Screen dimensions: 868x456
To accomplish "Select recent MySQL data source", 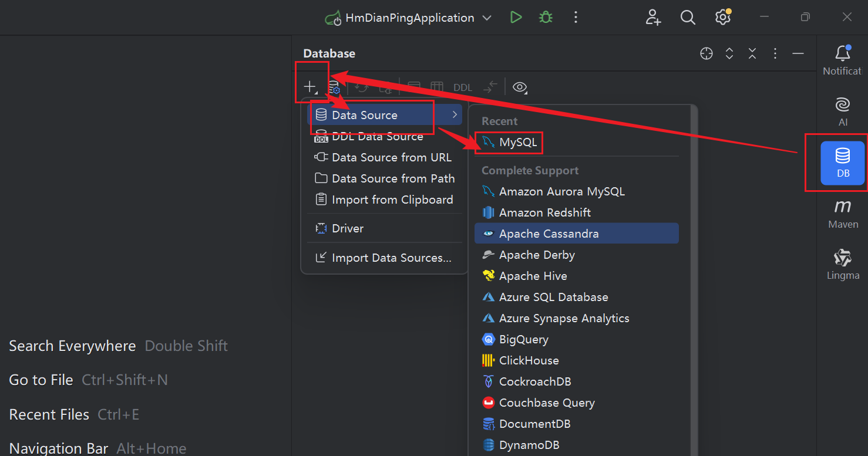I will point(577,142).
